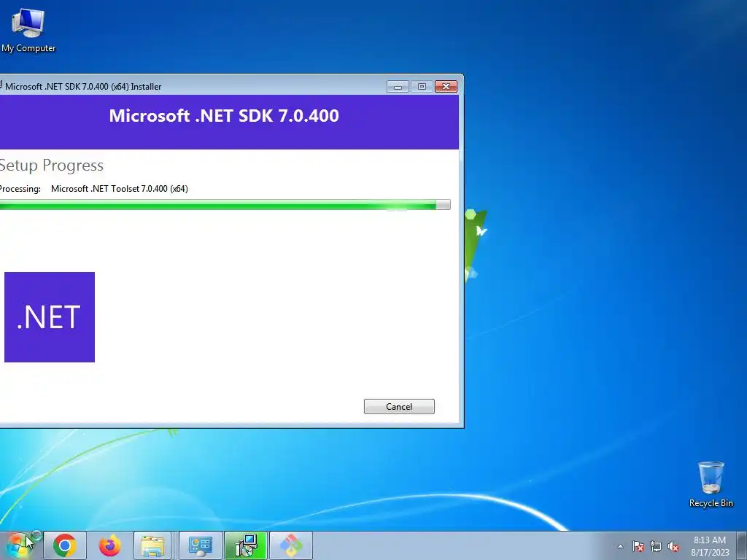The height and width of the screenshot is (560, 747).
Task: Open the Recycle Bin on desktop
Action: coord(711,484)
